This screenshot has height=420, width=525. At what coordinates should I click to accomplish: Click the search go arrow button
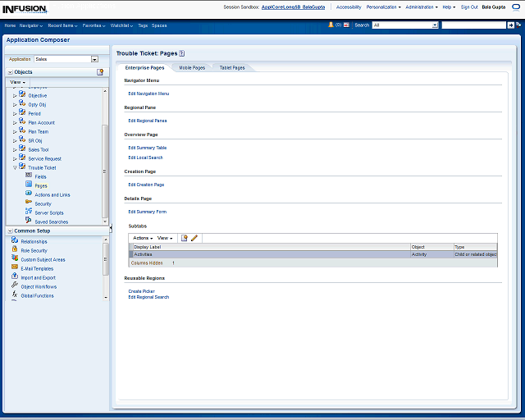pos(511,25)
